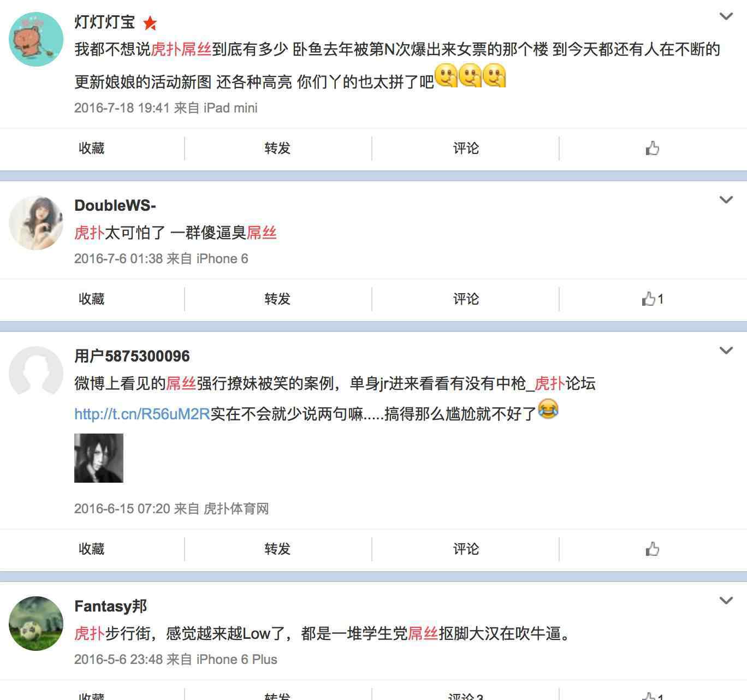747x700 pixels.
Task: Click 评论 under 用户5875300096's post
Action: click(466, 549)
